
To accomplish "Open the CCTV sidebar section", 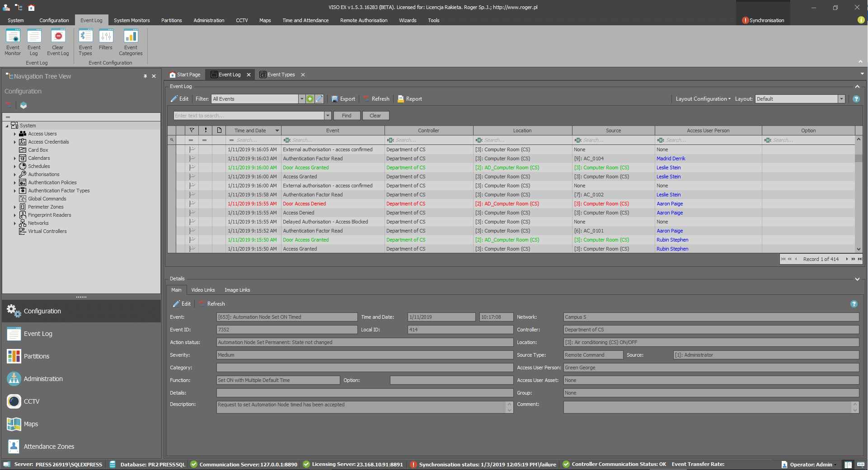I will coord(32,401).
